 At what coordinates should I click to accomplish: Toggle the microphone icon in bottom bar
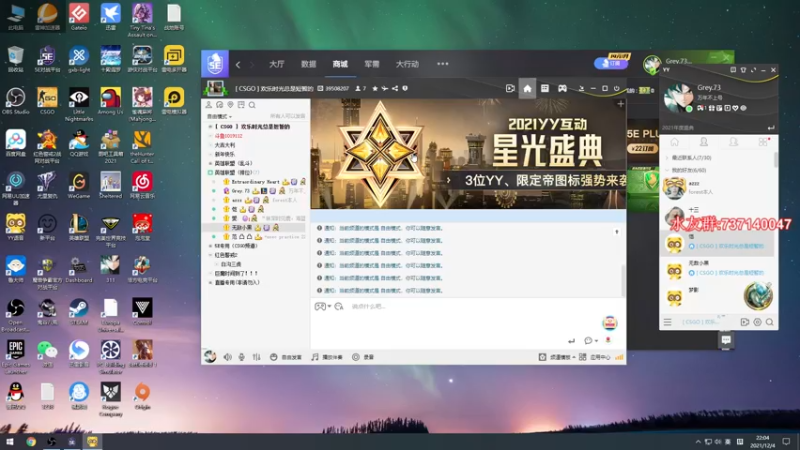[x=242, y=357]
